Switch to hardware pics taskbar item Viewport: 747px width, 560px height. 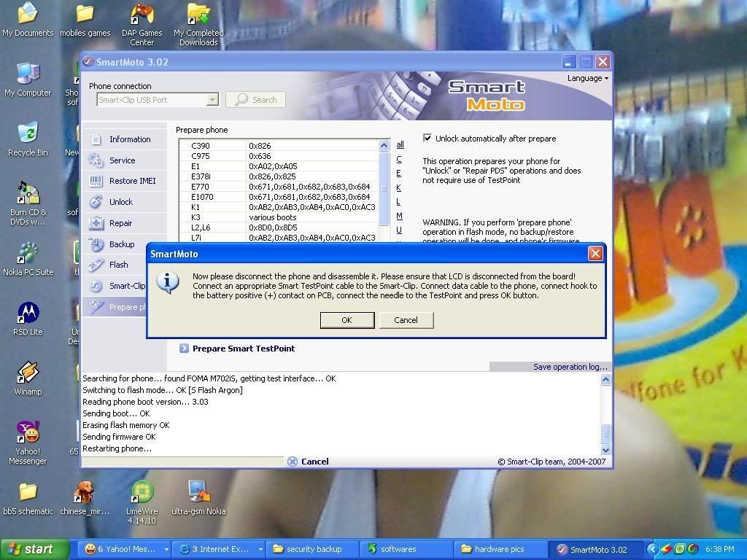coord(500,550)
